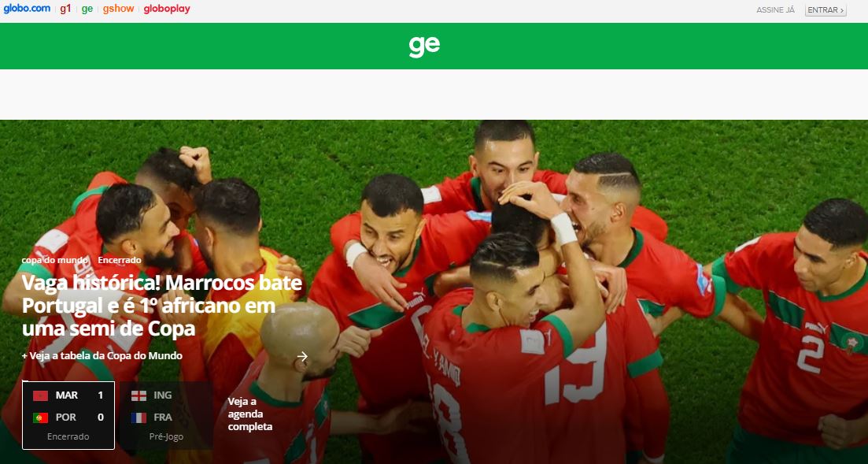This screenshot has width=868, height=464.
Task: Click the ENTRAR login button
Action: click(x=826, y=10)
